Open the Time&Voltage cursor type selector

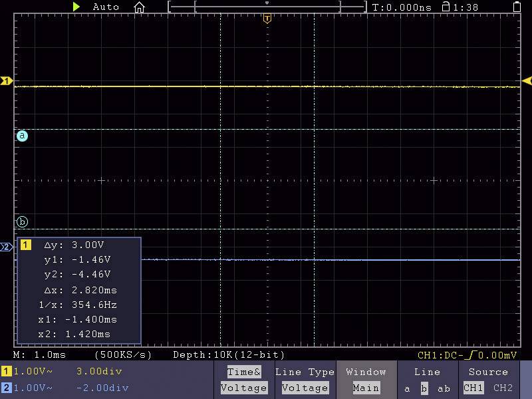coord(244,380)
